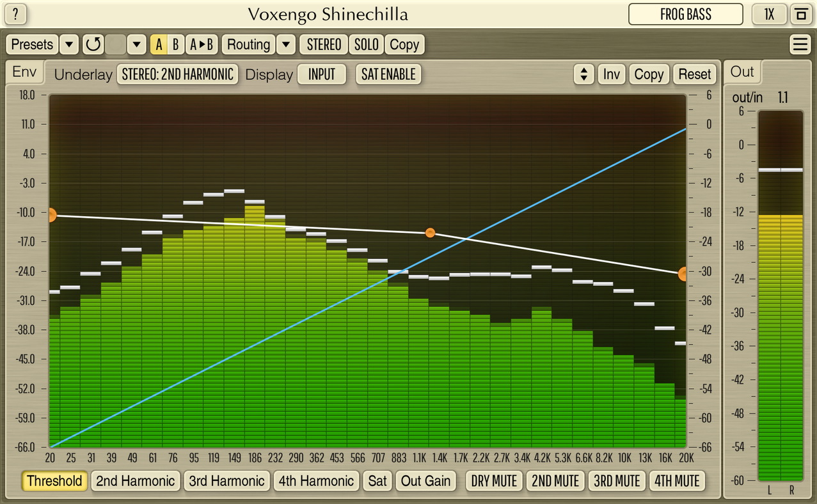Click the FROG BASS preset name field
The height and width of the screenshot is (504, 817).
(x=685, y=14)
